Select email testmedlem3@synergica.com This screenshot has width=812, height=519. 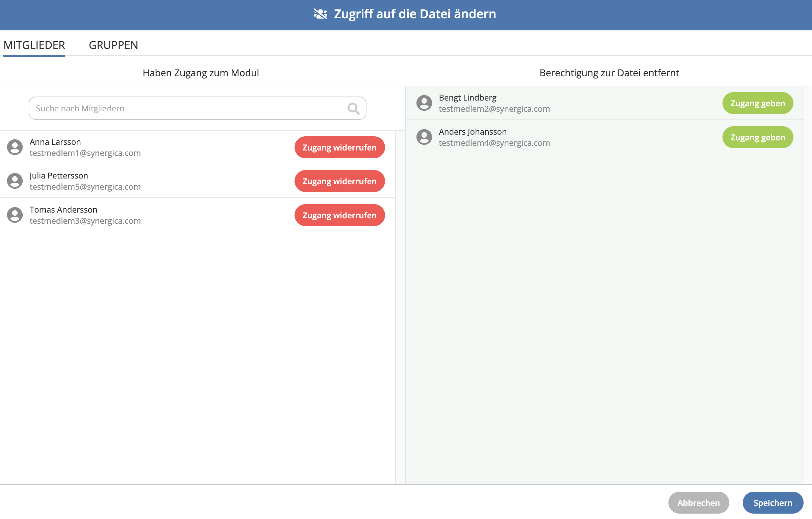(85, 221)
